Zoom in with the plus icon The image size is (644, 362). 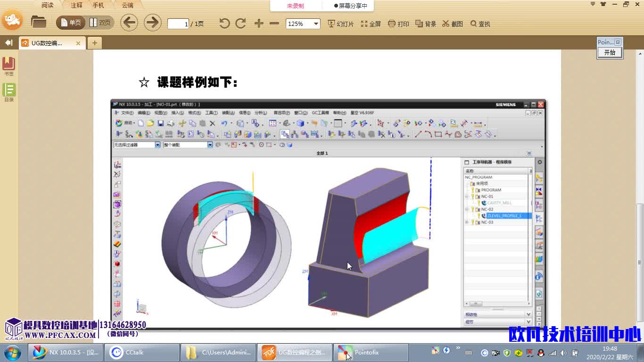point(259,24)
